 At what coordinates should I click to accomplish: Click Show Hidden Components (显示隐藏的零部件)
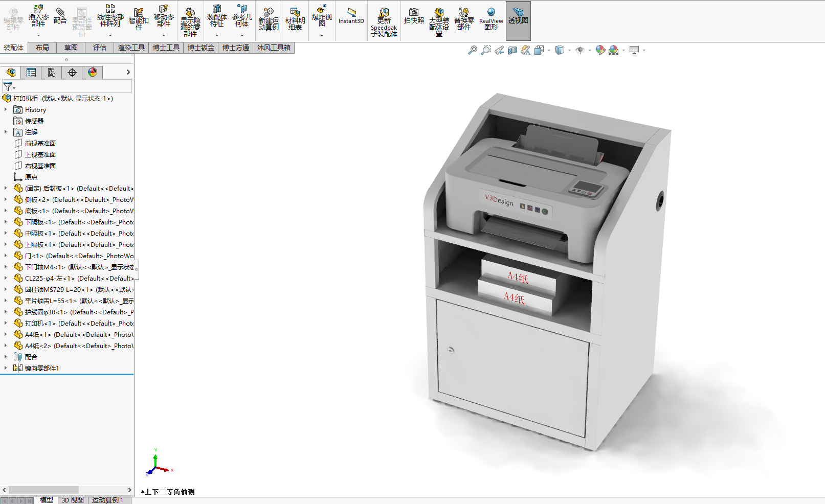coord(190,22)
